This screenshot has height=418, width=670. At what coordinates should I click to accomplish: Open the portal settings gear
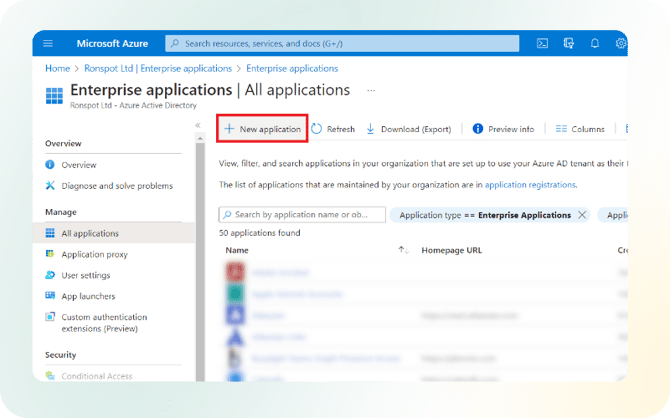coord(621,43)
